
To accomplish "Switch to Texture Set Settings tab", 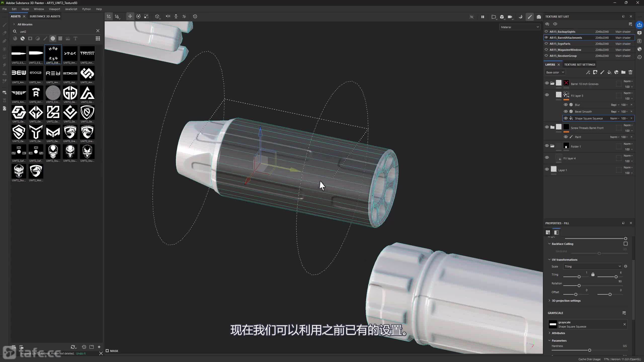I will click(580, 65).
